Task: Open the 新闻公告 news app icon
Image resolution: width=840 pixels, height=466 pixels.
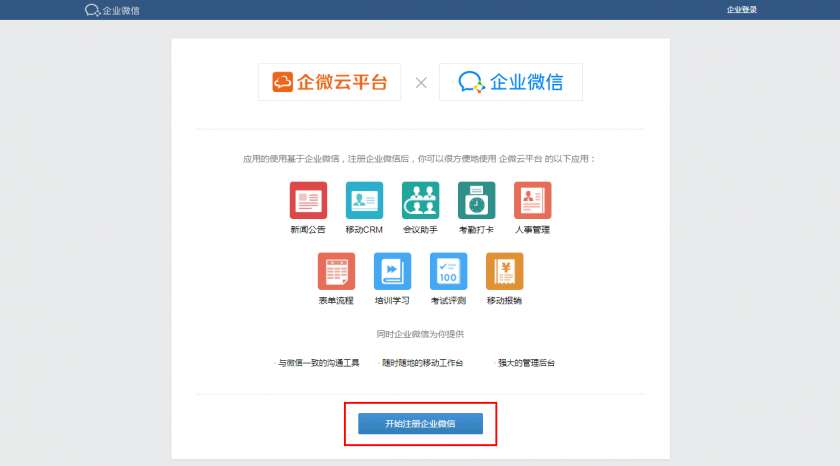Action: (x=308, y=200)
